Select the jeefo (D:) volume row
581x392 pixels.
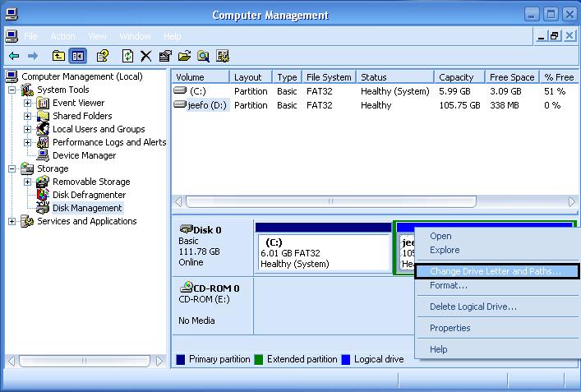(205, 105)
